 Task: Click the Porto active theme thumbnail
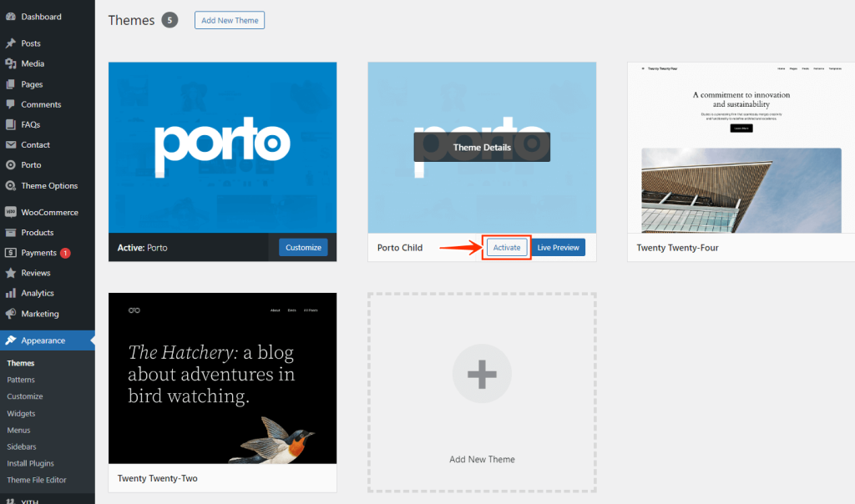pos(222,148)
